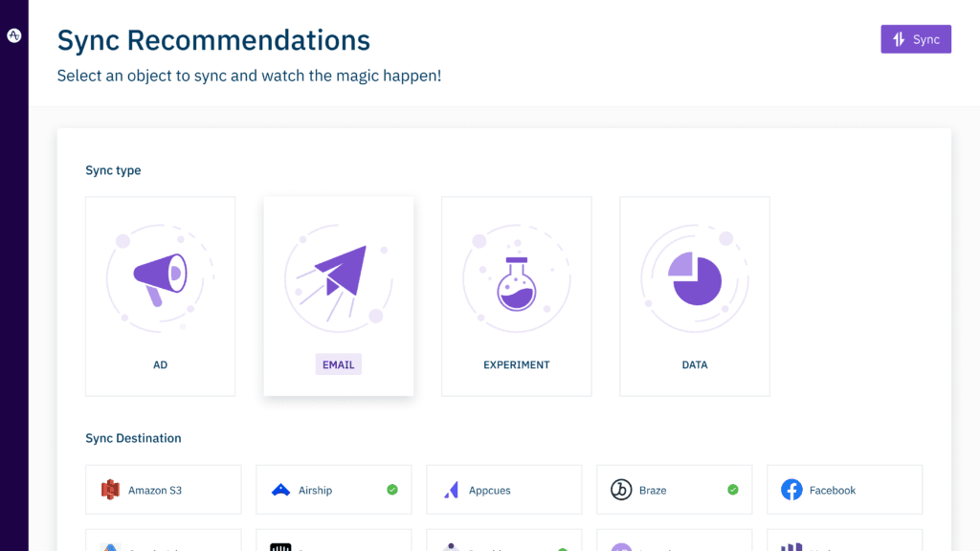Click the Airship logo icon

[x=280, y=490]
